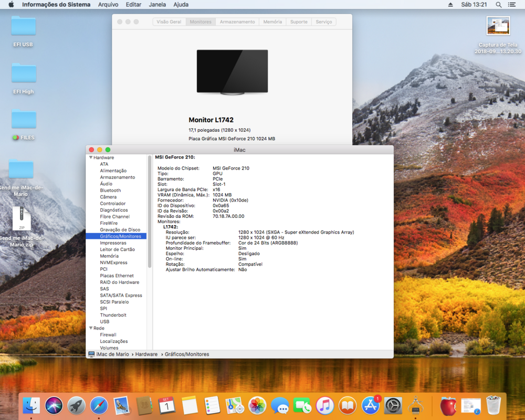This screenshot has height=420, width=525.
Task: Open Spotlight search magnifier in menu bar
Action: click(x=498, y=5)
